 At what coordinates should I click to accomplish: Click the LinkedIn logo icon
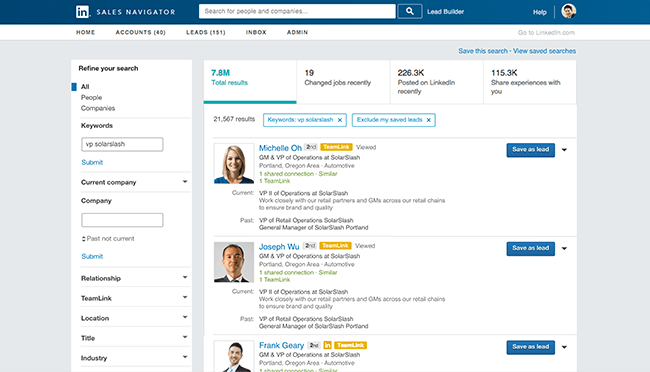[82, 12]
